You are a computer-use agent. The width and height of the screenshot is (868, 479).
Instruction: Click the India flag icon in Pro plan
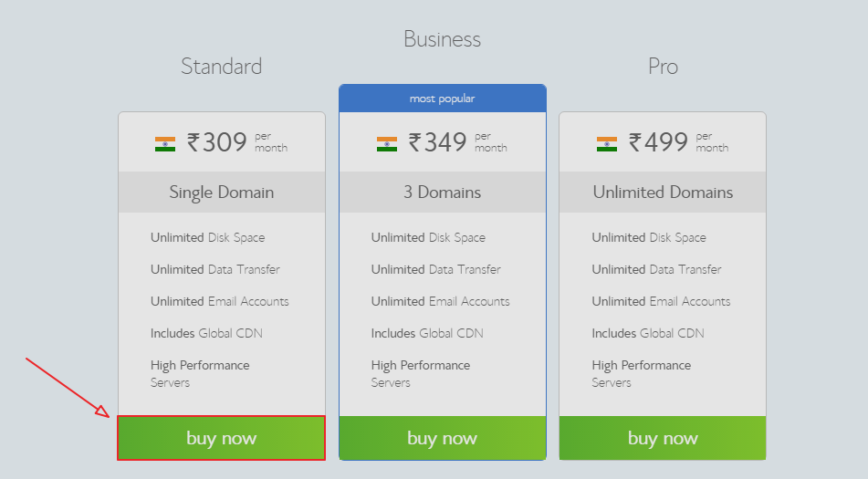coord(607,144)
